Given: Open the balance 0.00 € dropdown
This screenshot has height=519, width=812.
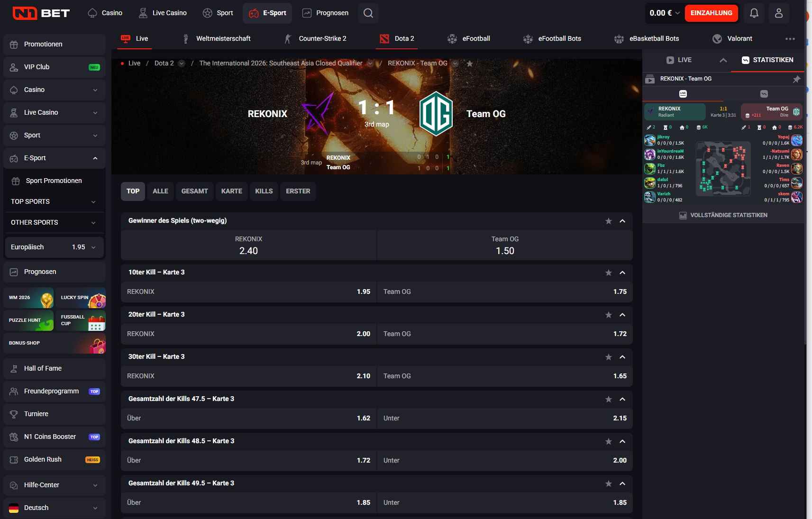Looking at the screenshot, I should point(665,13).
